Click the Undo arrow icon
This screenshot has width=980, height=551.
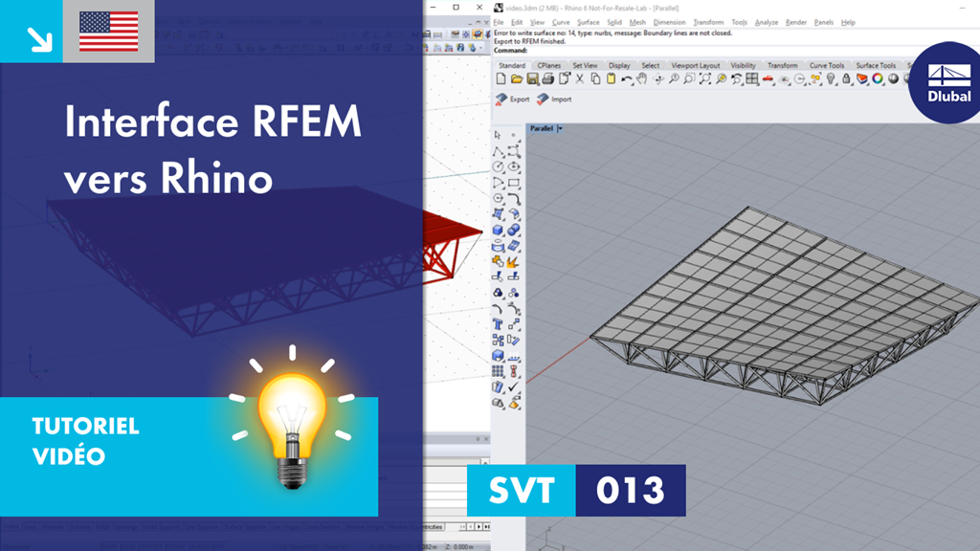(626, 79)
